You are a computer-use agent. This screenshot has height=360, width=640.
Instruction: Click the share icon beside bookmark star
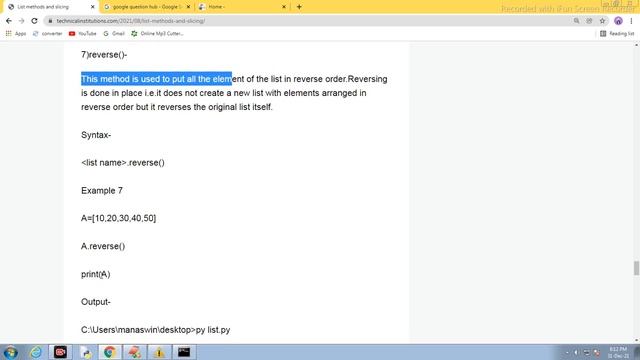(x=589, y=21)
